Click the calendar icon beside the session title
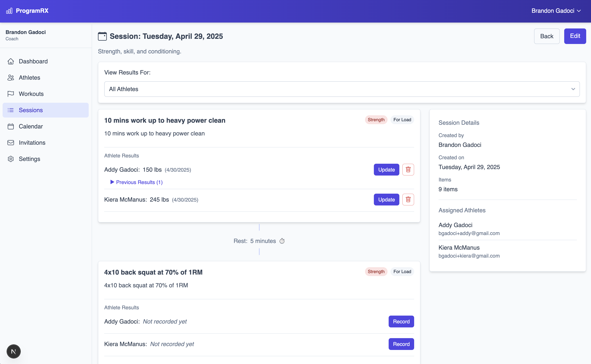Image resolution: width=591 pixels, height=364 pixels. click(102, 36)
